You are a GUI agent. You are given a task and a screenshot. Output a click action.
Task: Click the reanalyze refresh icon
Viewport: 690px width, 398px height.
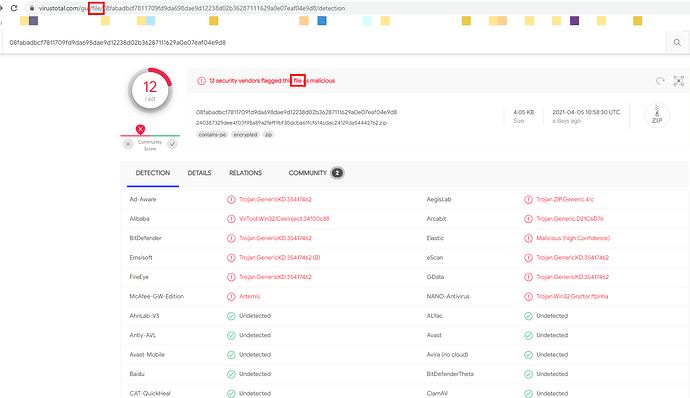[x=660, y=81]
